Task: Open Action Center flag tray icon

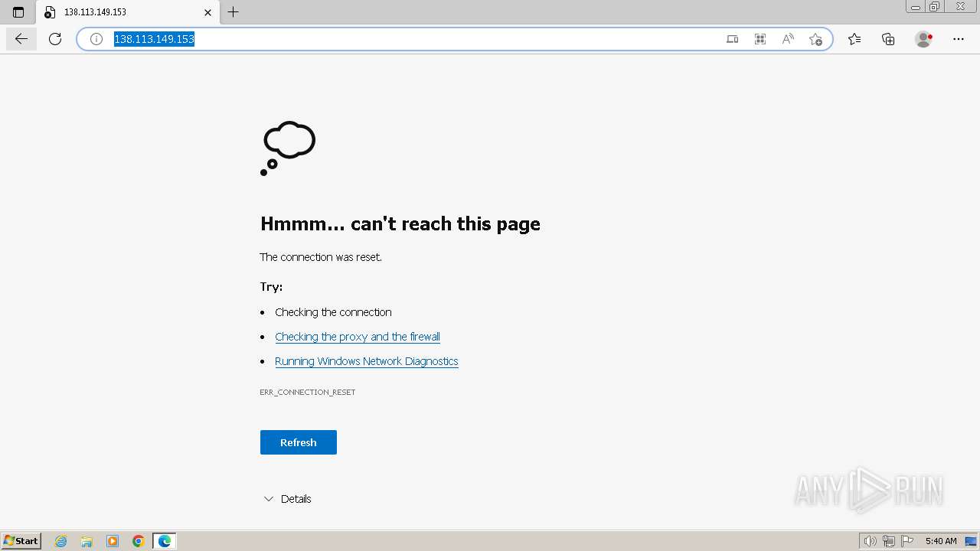Action: (x=907, y=541)
